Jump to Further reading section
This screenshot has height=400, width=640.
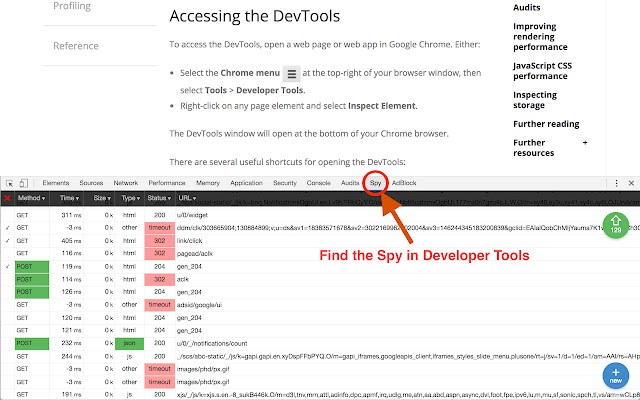[546, 124]
